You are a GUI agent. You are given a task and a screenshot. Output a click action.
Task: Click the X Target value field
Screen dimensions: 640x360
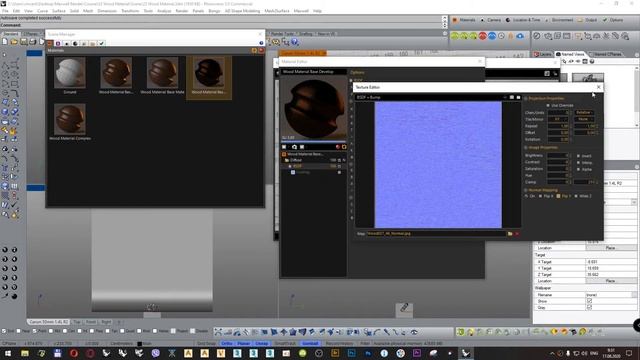tap(610, 262)
